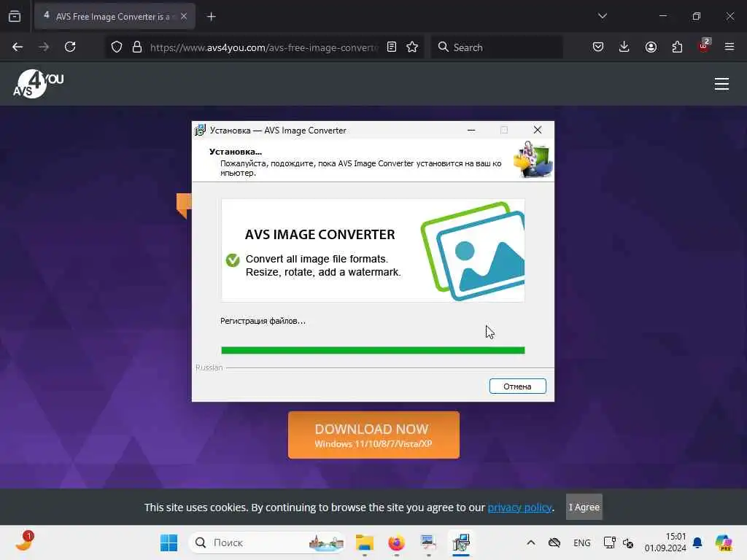
Task: Switch to Firefox in taskbar
Action: pos(396,542)
